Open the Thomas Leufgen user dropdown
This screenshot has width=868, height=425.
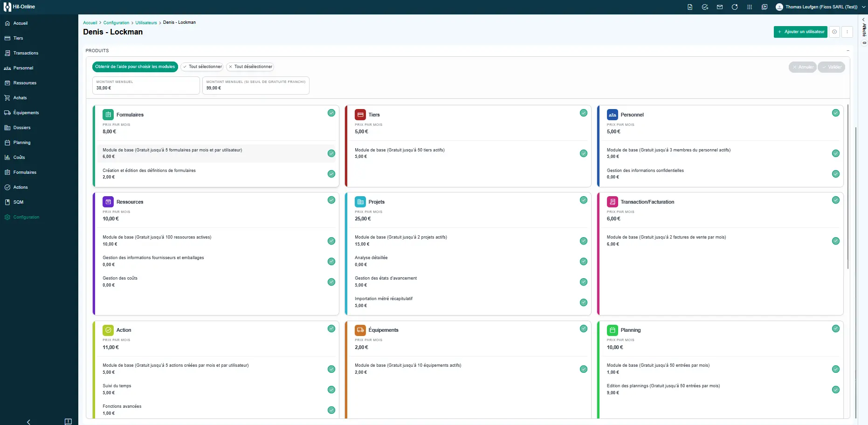[x=820, y=7]
